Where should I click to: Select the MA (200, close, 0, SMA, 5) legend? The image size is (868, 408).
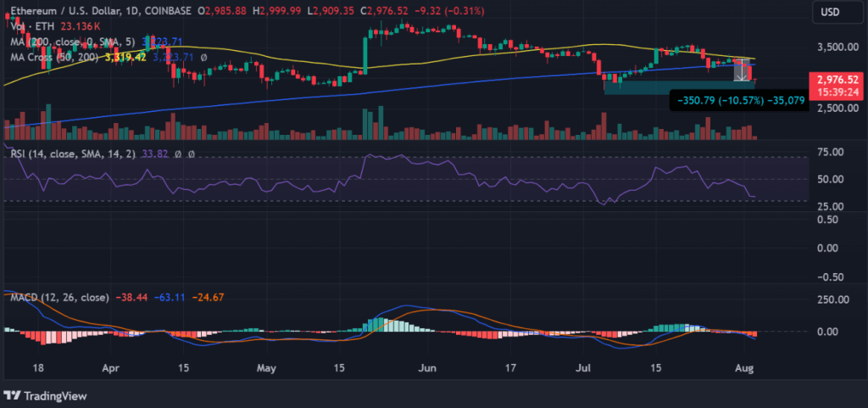coord(75,41)
